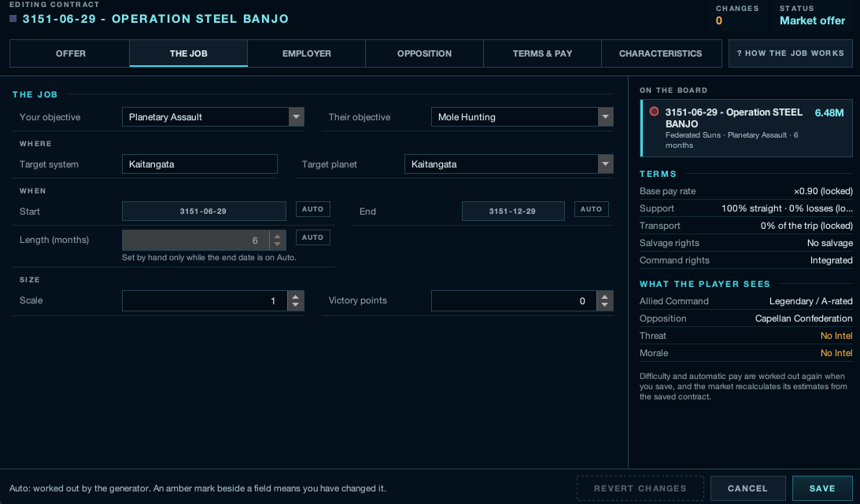Toggle Auto for Length in months
This screenshot has height=504, width=860.
(x=312, y=237)
